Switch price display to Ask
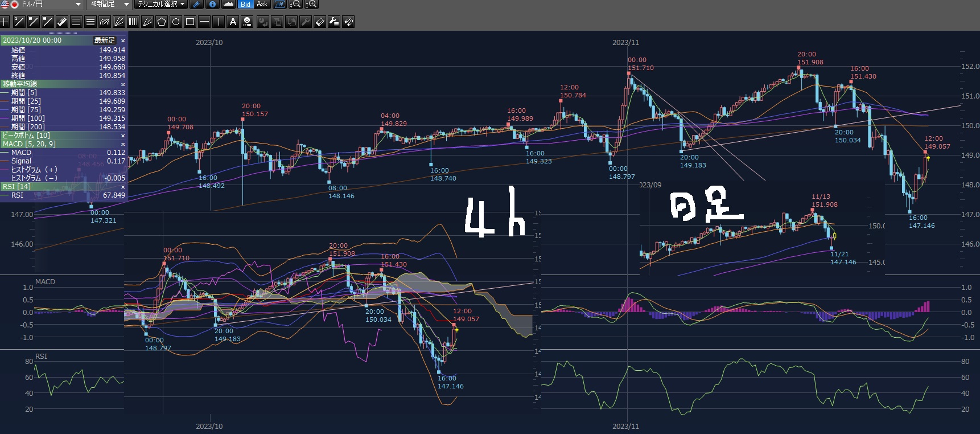This screenshot has width=980, height=434. point(262,5)
